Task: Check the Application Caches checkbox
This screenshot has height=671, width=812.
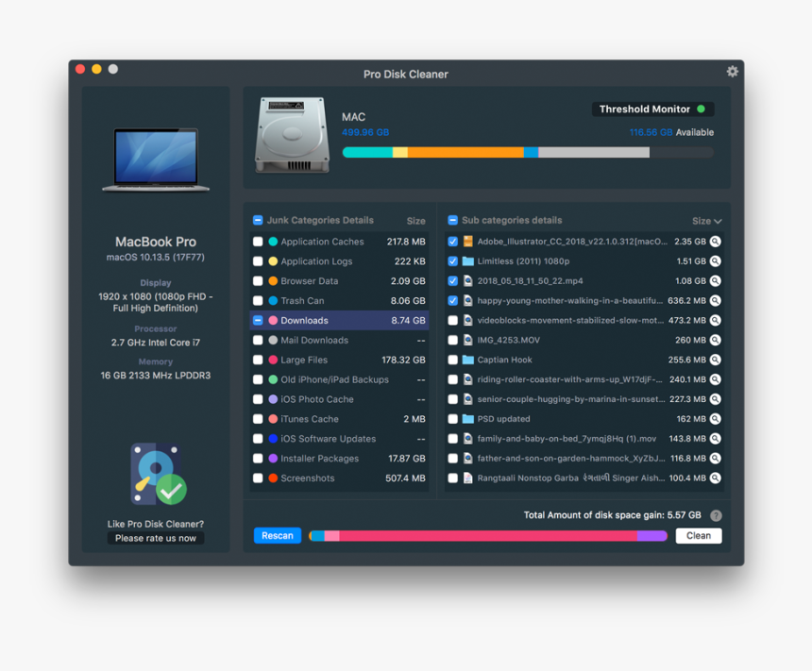Action: [x=258, y=242]
